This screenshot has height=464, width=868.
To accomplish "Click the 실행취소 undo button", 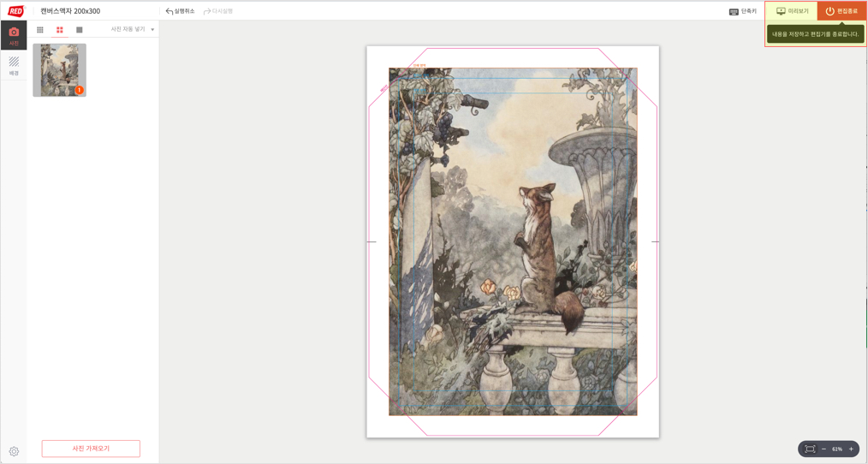I will tap(181, 11).
